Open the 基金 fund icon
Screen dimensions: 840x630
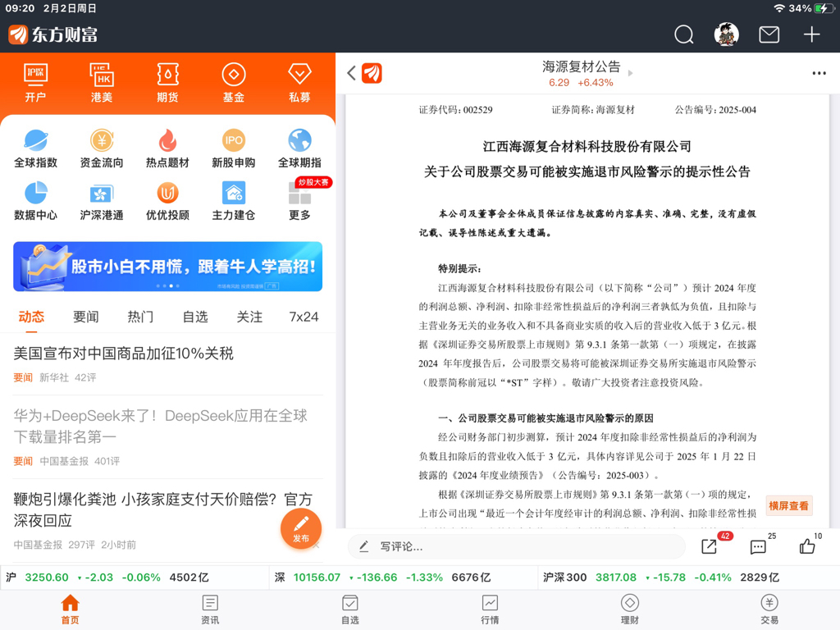tap(234, 83)
